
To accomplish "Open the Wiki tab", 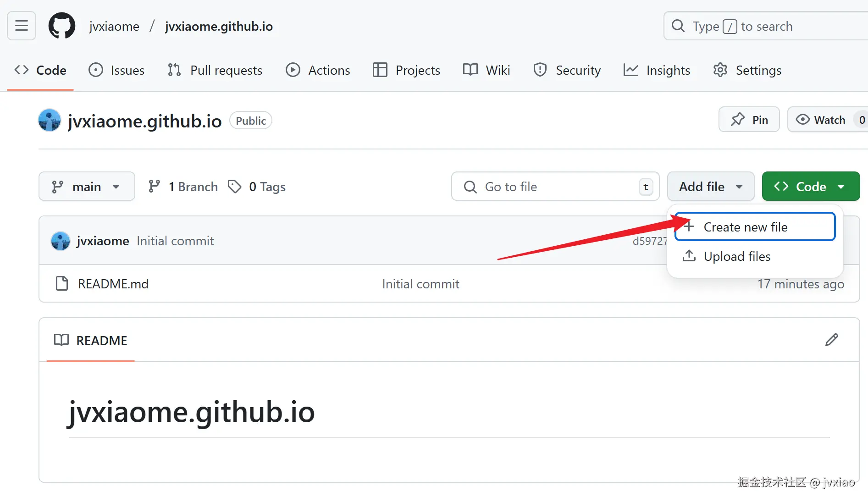I will click(487, 70).
